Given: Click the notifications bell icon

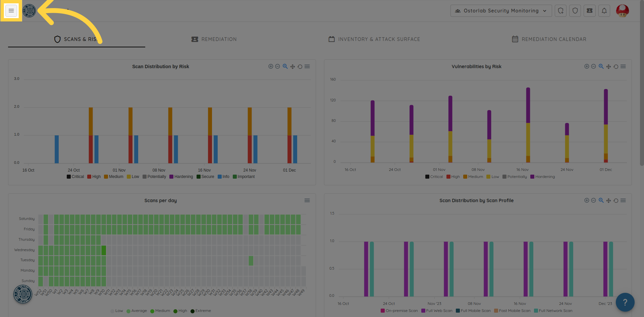Looking at the screenshot, I should (604, 11).
